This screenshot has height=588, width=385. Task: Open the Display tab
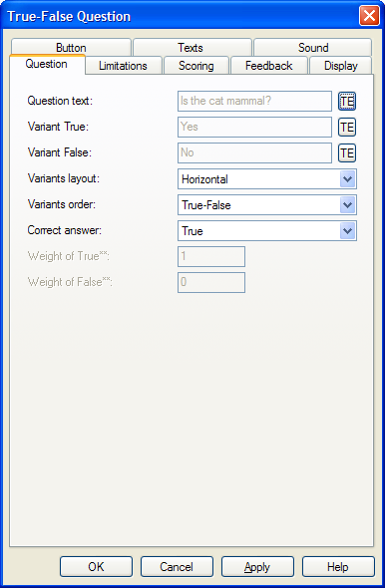tap(341, 66)
